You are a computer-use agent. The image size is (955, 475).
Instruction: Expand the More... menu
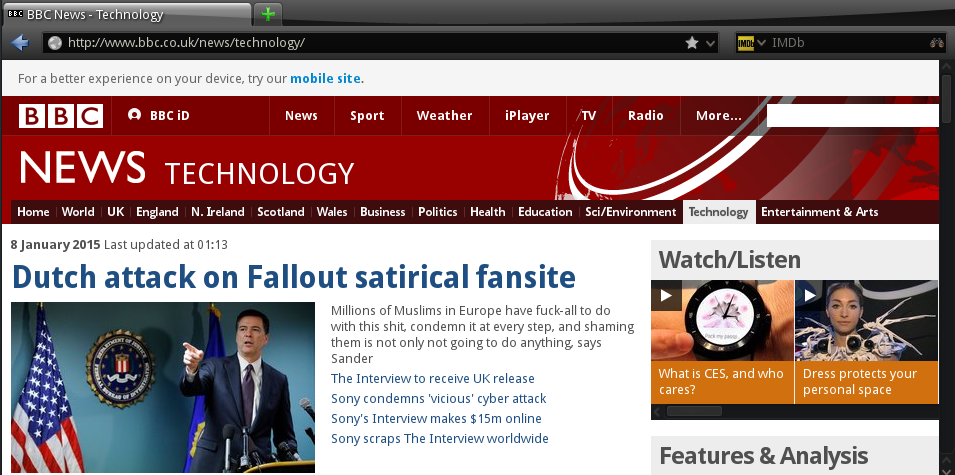pos(719,116)
